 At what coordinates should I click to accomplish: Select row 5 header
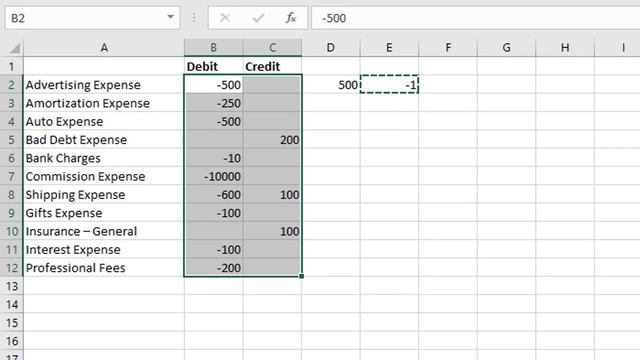pyautogui.click(x=11, y=140)
